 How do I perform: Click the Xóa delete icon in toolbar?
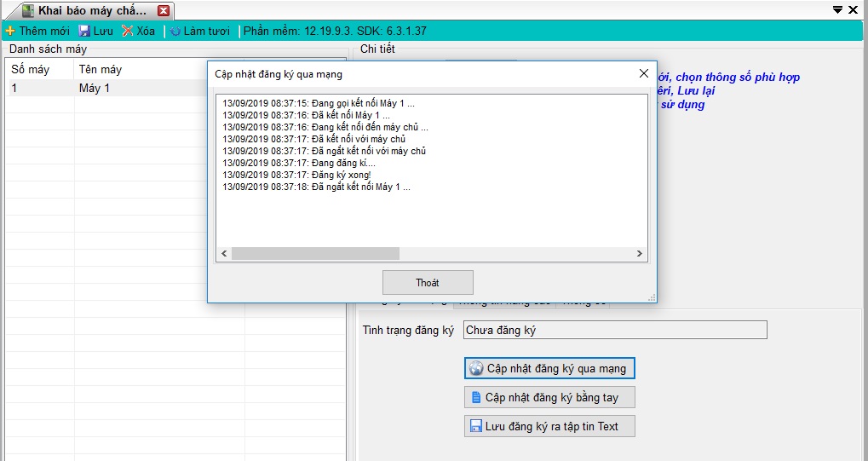128,31
